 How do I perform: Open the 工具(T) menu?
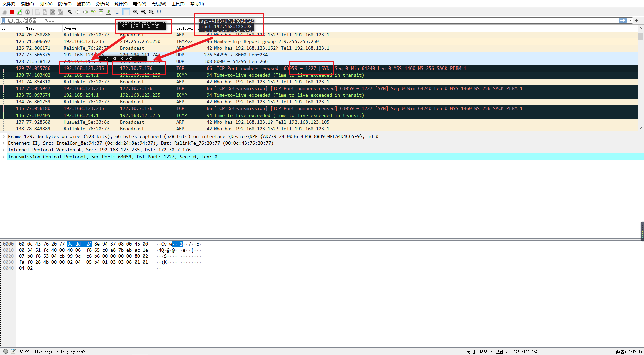[x=178, y=4]
